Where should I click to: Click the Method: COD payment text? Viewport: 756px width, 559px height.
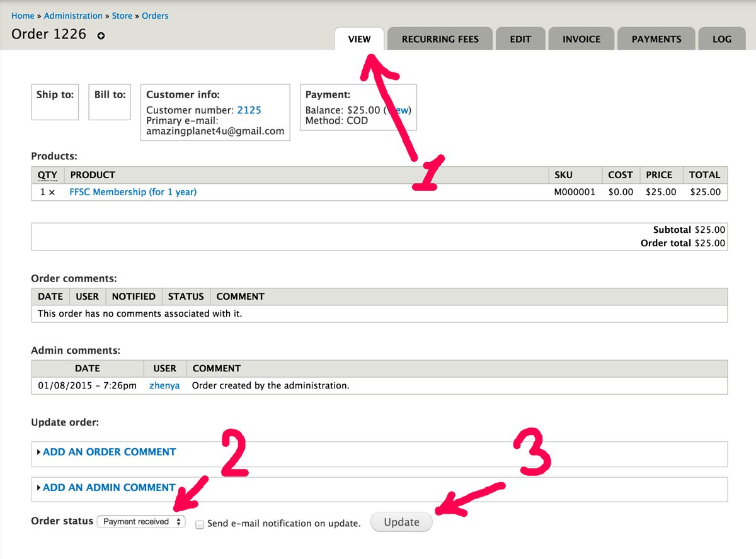[x=336, y=120]
